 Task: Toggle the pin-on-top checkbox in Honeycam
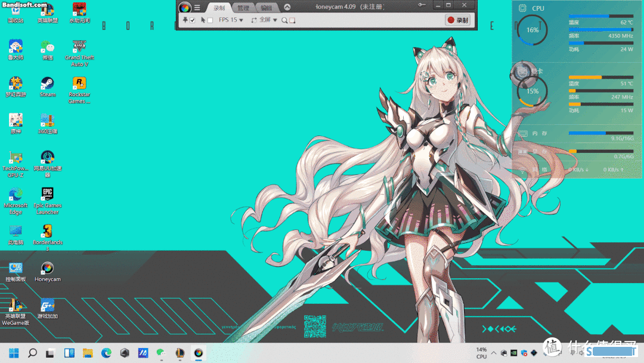(192, 20)
